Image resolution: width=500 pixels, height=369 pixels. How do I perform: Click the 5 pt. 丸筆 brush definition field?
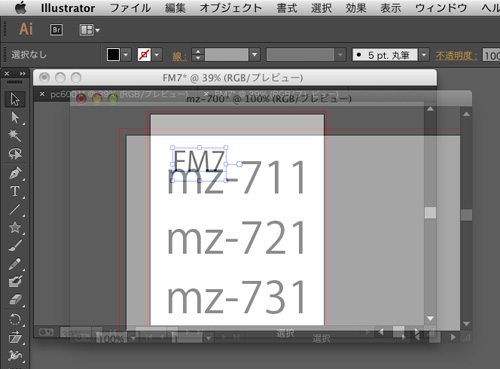pyautogui.click(x=385, y=55)
